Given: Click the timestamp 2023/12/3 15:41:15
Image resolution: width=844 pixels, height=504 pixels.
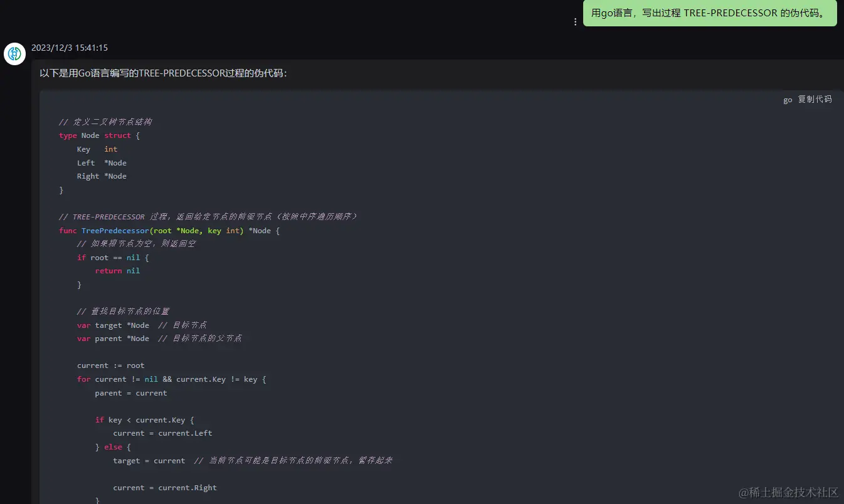Looking at the screenshot, I should pyautogui.click(x=70, y=48).
